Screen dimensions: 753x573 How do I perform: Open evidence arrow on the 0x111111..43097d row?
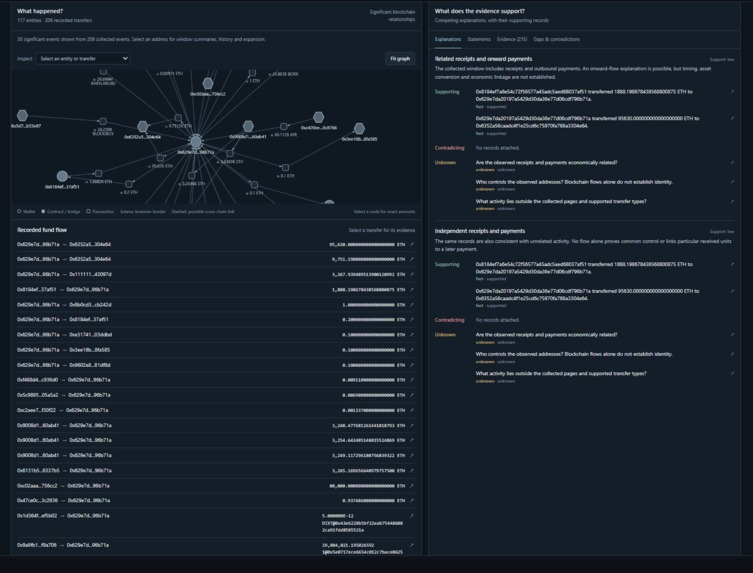(412, 274)
